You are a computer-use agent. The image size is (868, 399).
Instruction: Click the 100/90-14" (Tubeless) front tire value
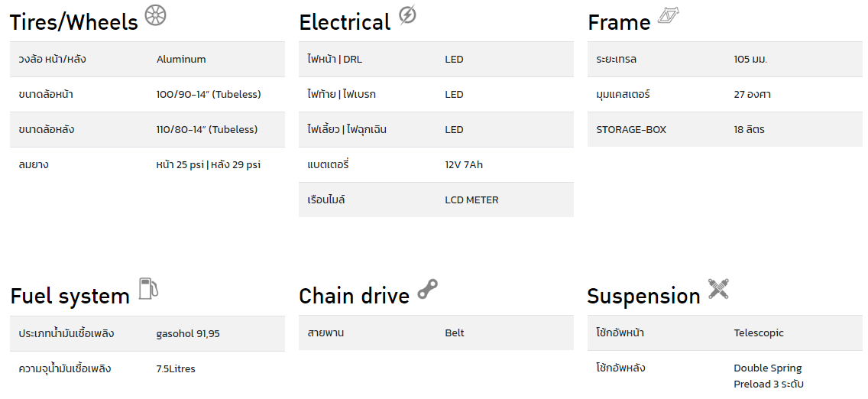tap(209, 94)
